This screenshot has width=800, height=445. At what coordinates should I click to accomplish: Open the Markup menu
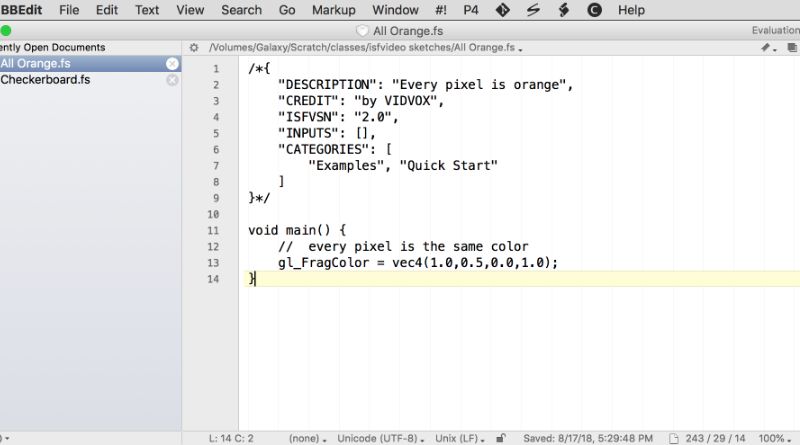pyautogui.click(x=334, y=10)
